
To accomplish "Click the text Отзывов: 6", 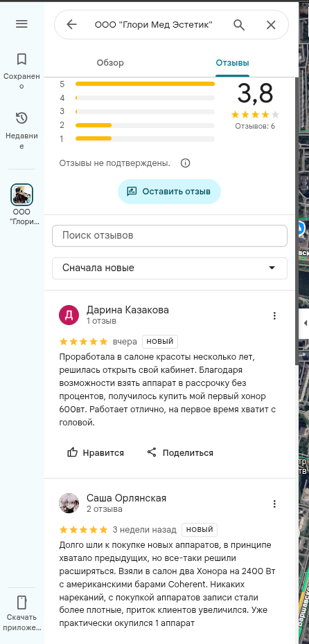I will 255,126.
